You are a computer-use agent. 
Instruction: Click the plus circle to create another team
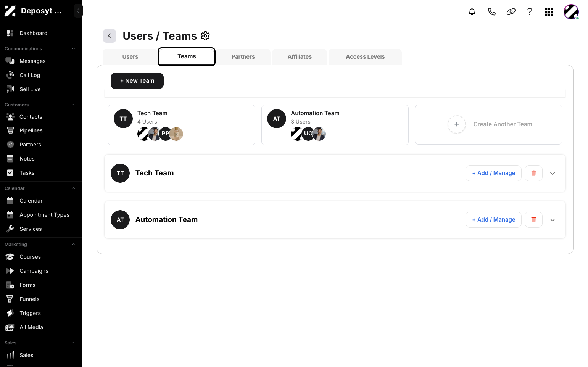[x=457, y=124]
